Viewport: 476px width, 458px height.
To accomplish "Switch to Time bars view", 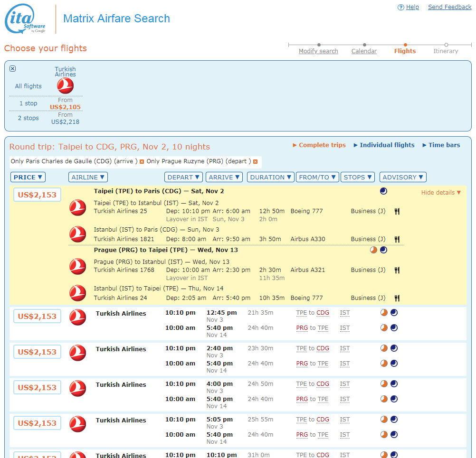I will point(441,145).
